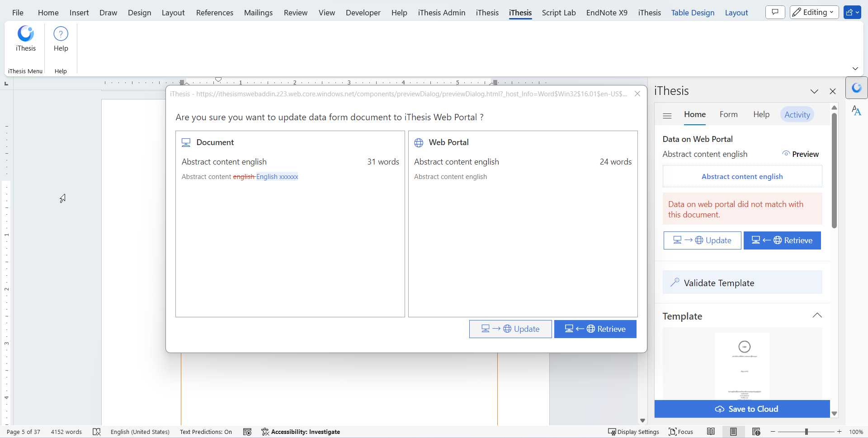
Task: Click the Document monitor icon in dialog
Action: click(186, 143)
